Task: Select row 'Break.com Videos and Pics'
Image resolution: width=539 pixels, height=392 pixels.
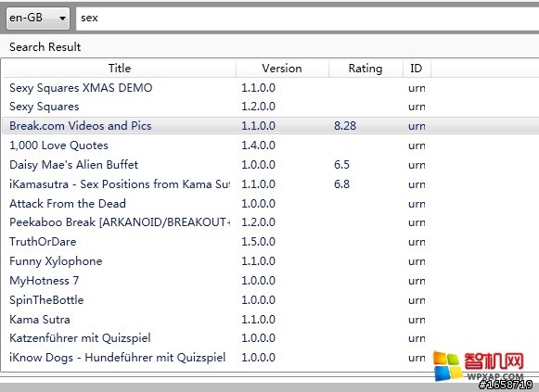Action: (271, 126)
